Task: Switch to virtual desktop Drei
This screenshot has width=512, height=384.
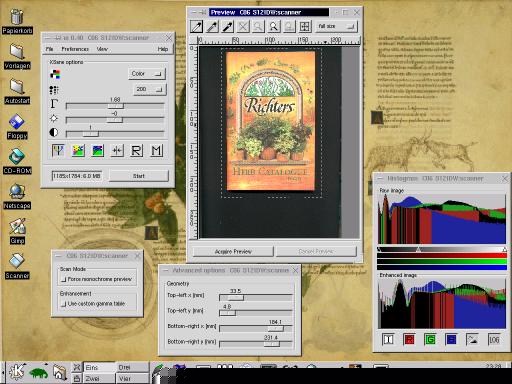Action: tap(132, 367)
